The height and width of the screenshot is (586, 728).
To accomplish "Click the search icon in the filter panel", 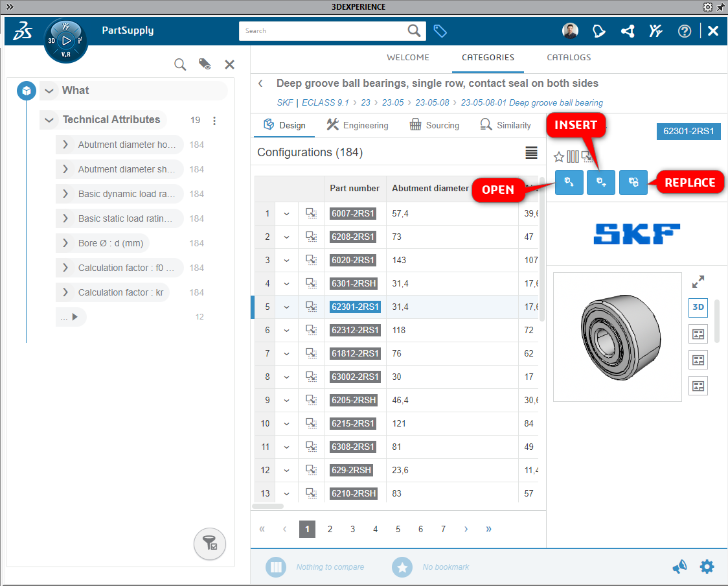I will (x=180, y=65).
